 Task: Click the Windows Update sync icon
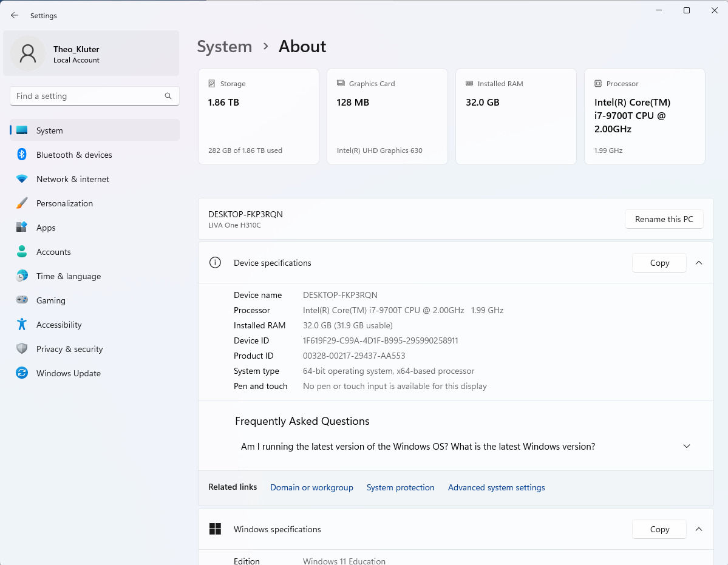point(22,373)
